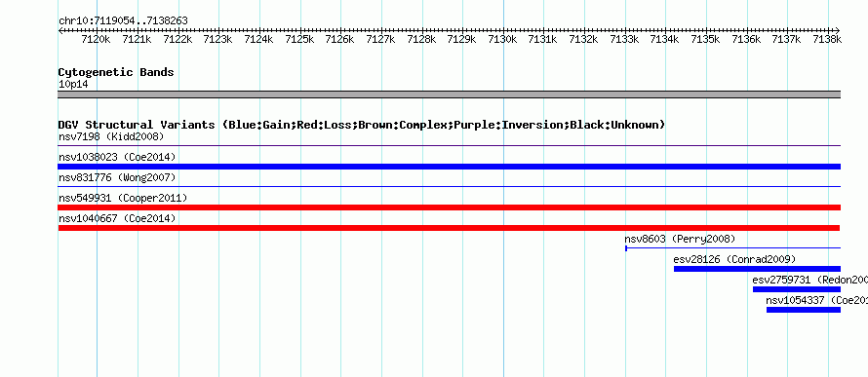Open the nsv1040667 (Coe2014) label text
Image resolution: width=868 pixels, height=377 pixels.
(117, 218)
